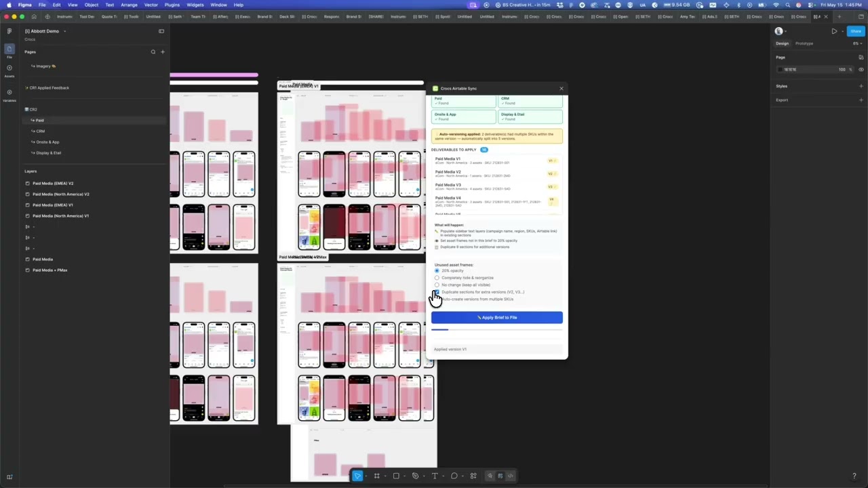Collapse the left sidebar with panel icon

(161, 31)
